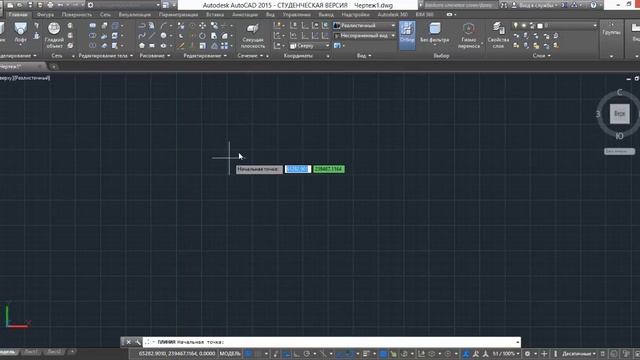Image resolution: width=640 pixels, height=360 pixels.
Task: Toggle polar tracking in status bar
Action: (307, 353)
